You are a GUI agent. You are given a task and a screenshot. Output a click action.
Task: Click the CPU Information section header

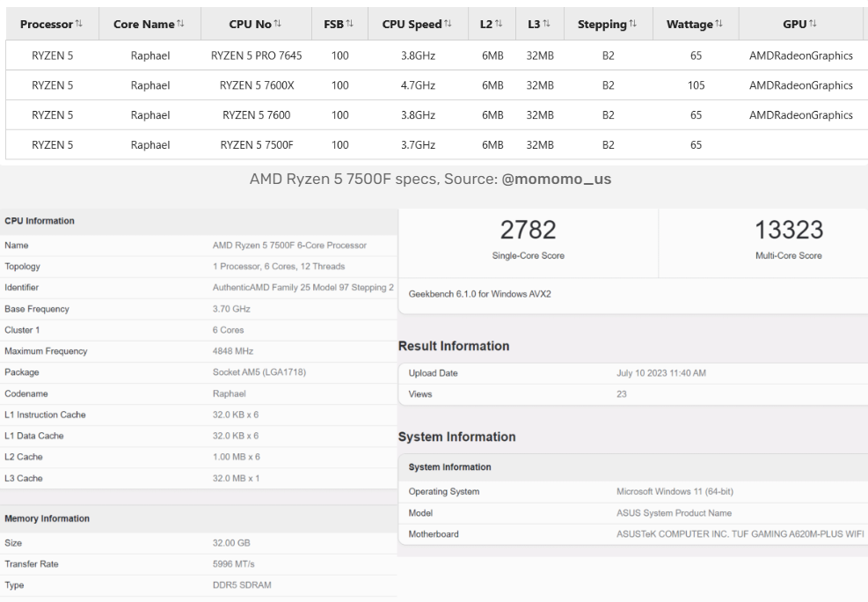tap(40, 221)
